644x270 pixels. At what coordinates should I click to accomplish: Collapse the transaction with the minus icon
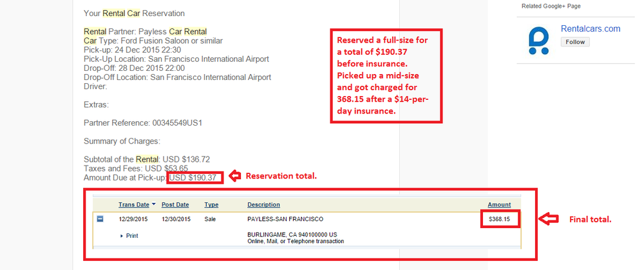click(100, 219)
